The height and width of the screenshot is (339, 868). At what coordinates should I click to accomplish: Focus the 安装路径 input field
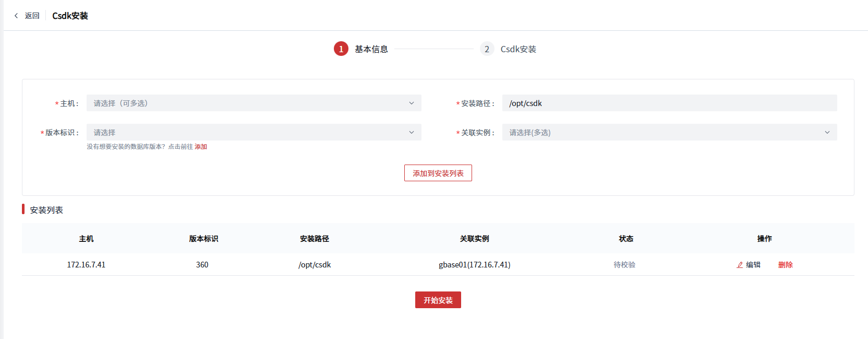tap(669, 103)
